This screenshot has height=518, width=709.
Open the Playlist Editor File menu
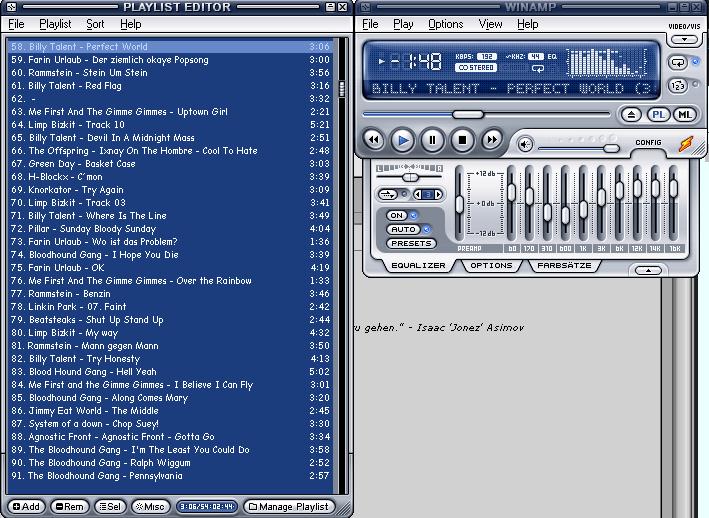pos(16,24)
